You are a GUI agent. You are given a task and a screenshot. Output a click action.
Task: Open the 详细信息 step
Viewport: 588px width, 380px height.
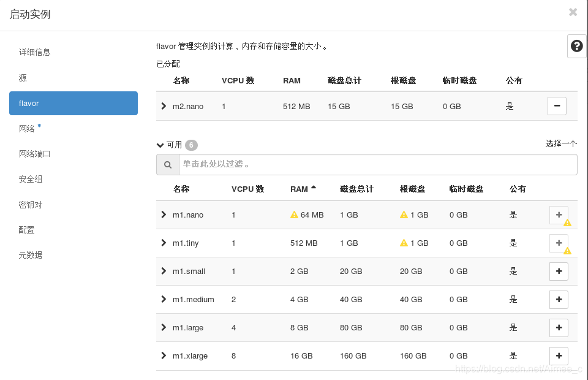point(34,52)
